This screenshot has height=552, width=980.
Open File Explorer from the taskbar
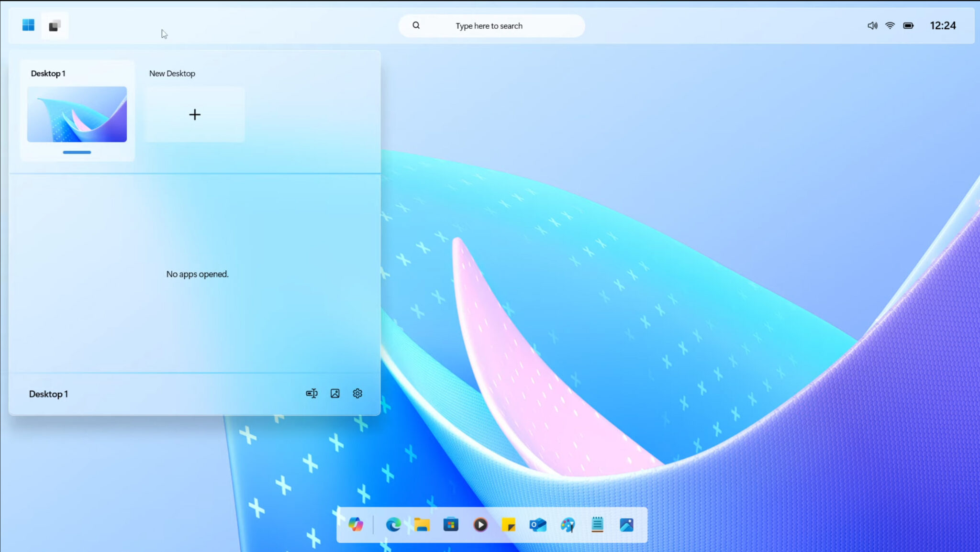[x=422, y=525]
